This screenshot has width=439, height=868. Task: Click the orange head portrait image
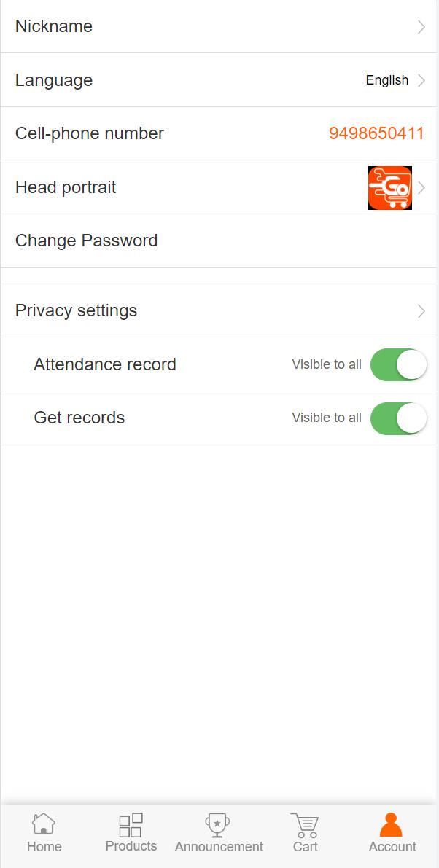click(390, 188)
